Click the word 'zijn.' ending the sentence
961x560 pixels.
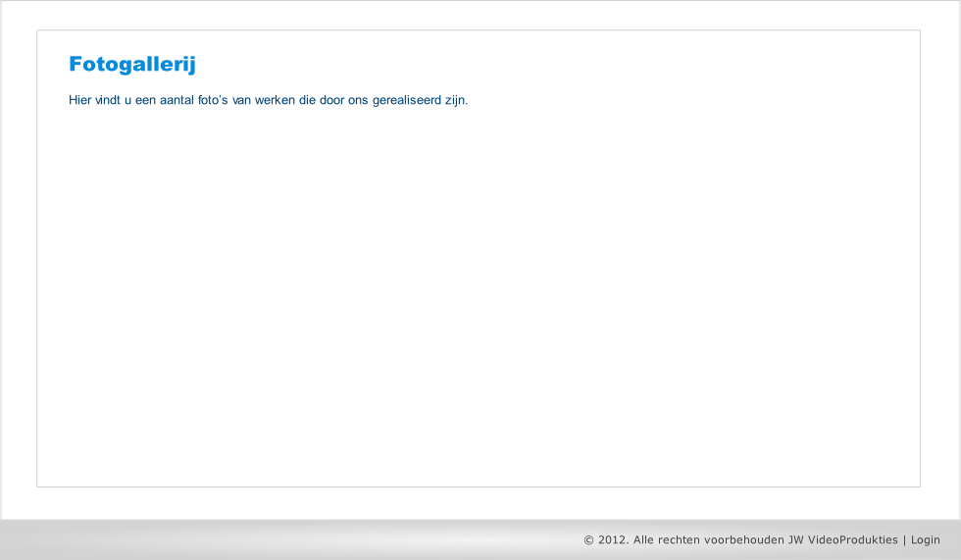457,100
